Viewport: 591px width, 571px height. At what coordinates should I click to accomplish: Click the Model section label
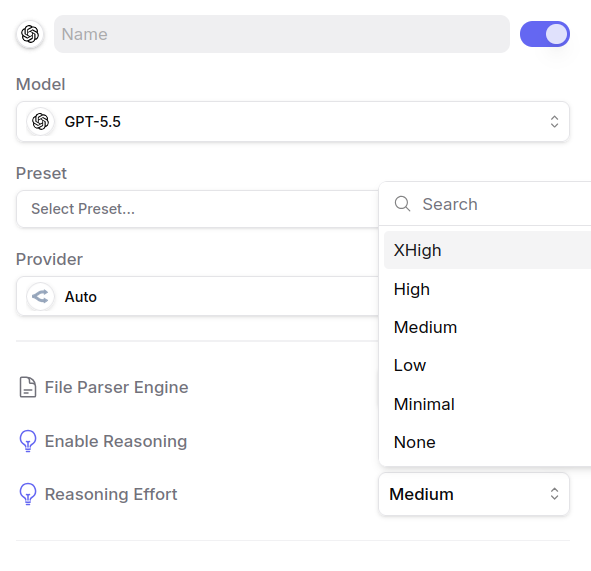coord(41,84)
